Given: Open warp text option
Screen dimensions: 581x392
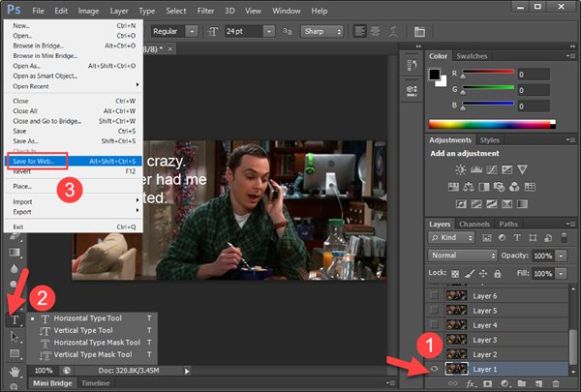Looking at the screenshot, I should [x=393, y=32].
